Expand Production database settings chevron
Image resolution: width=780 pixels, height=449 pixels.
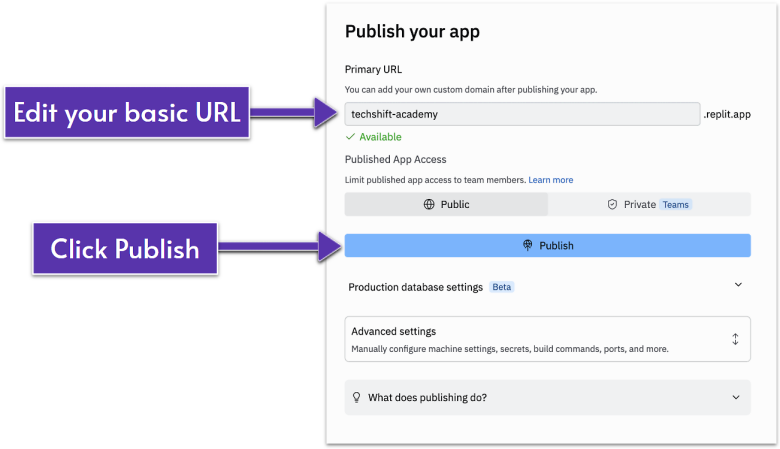[738, 285]
